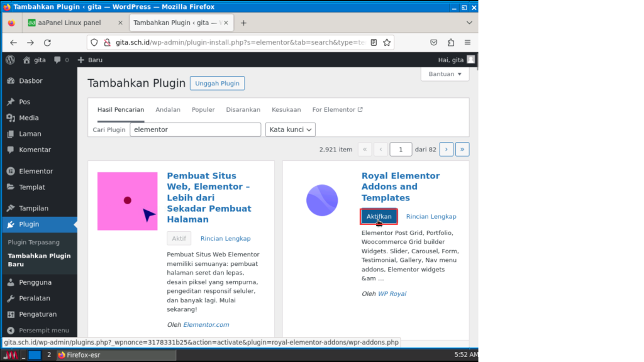This screenshot has height=362, width=644.
Task: Click the comments bubble icon in admin bar
Action: [58, 60]
